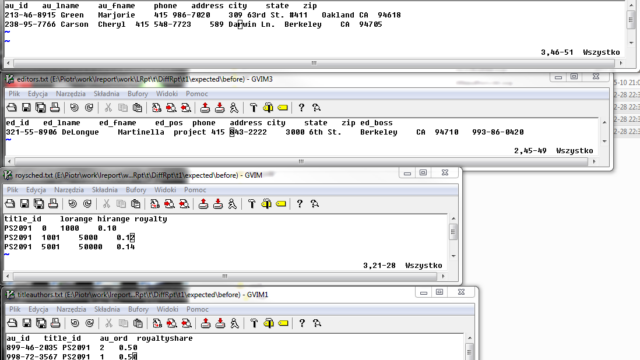Viewport: 640px width, 360px height.
Task: Undo using the roysched.txt window toolbar
Action: tap(72, 204)
